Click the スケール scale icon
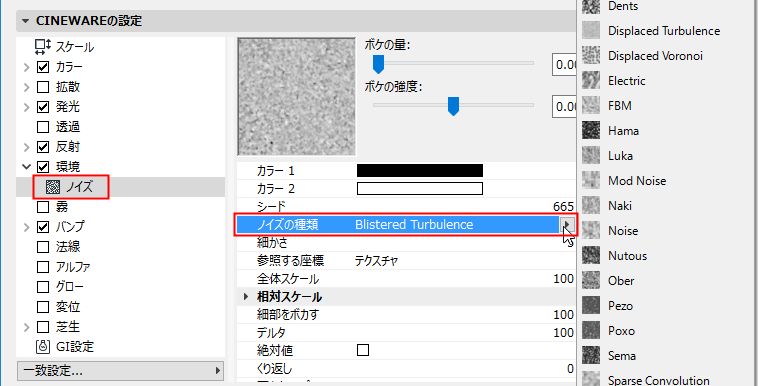758x386 pixels. tap(43, 47)
